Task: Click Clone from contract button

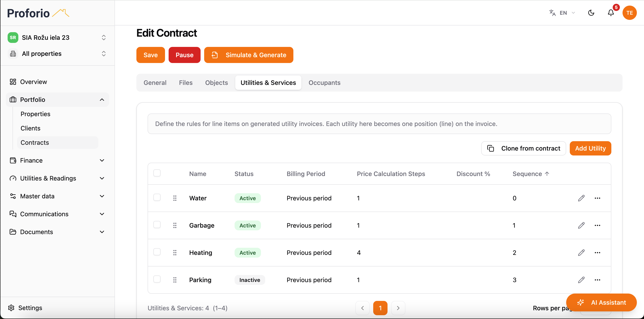Action: 523,148
